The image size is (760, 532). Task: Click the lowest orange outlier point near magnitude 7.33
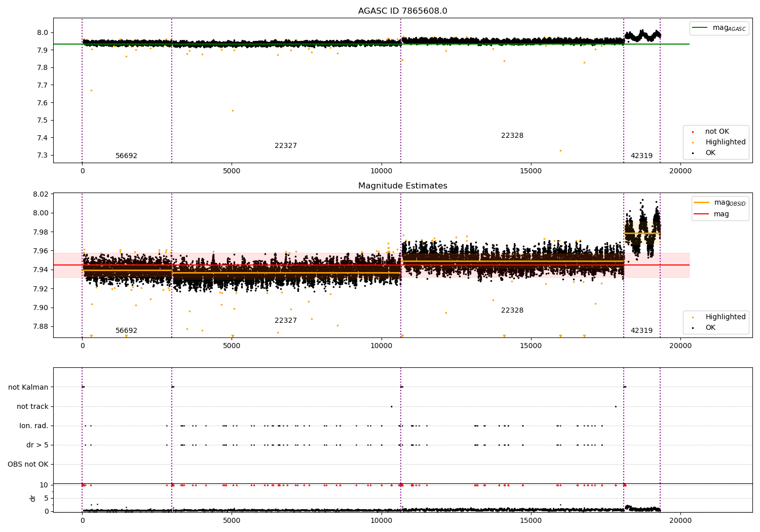[x=560, y=150]
